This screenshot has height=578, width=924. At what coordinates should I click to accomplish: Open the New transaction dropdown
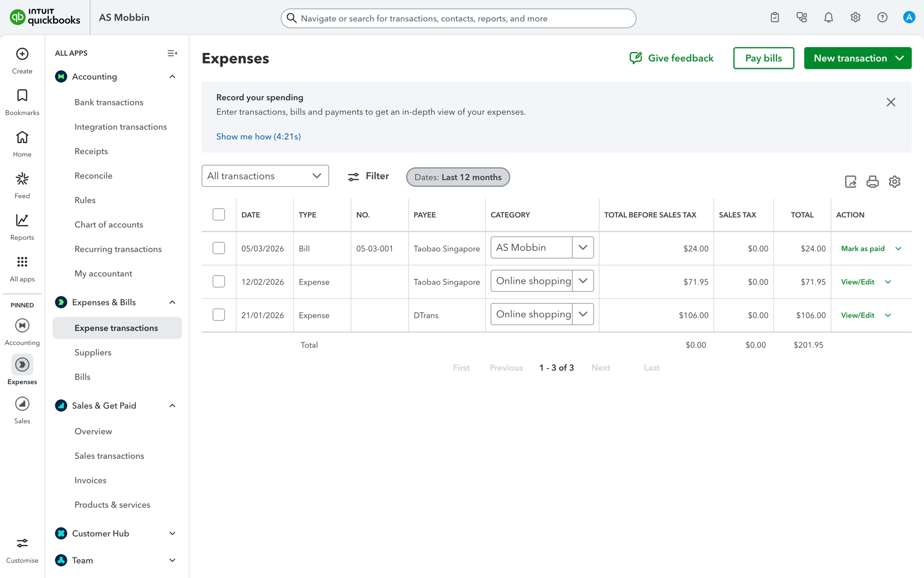pos(858,58)
